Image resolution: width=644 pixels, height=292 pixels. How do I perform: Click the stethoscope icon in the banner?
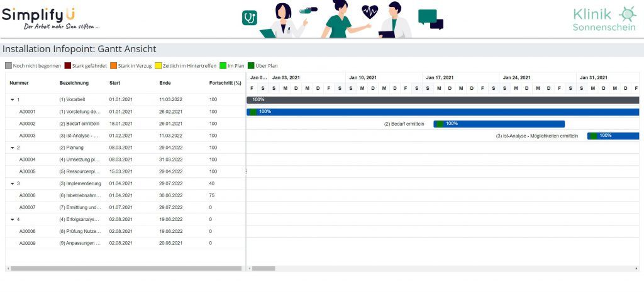(x=250, y=18)
